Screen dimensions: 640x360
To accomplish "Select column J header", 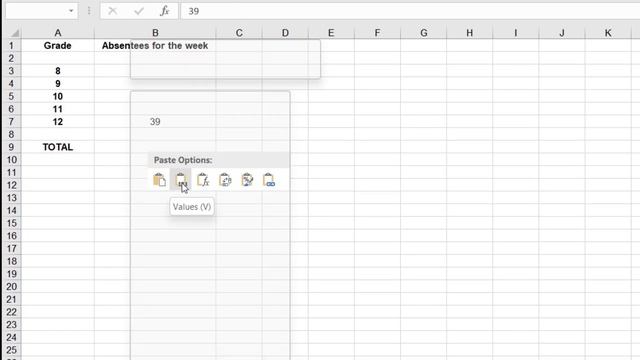I will [562, 33].
